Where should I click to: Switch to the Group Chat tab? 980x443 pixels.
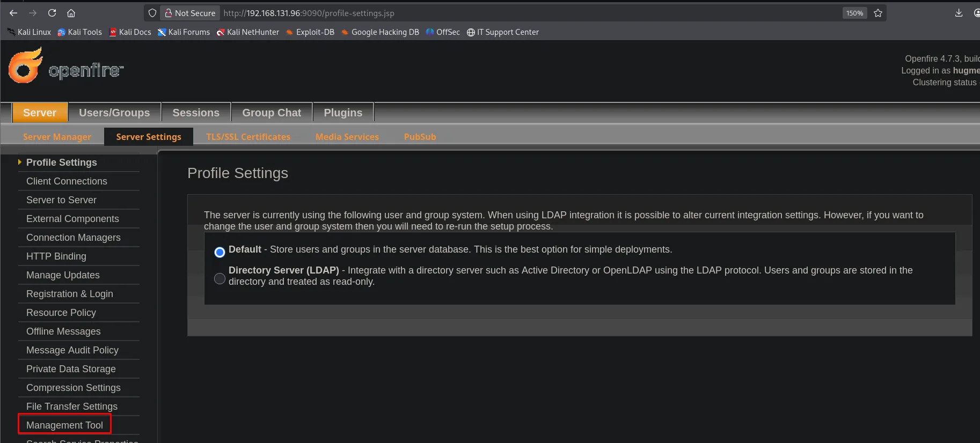[272, 113]
